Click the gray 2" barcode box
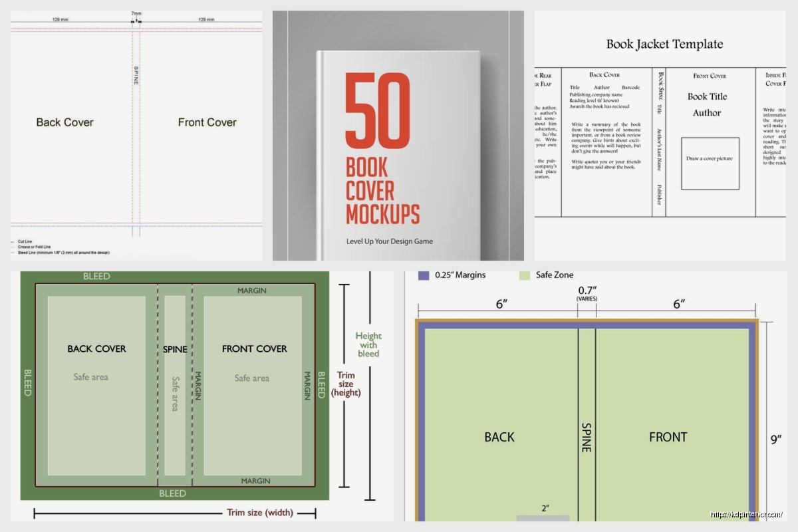This screenshot has width=798, height=532. tap(543, 517)
